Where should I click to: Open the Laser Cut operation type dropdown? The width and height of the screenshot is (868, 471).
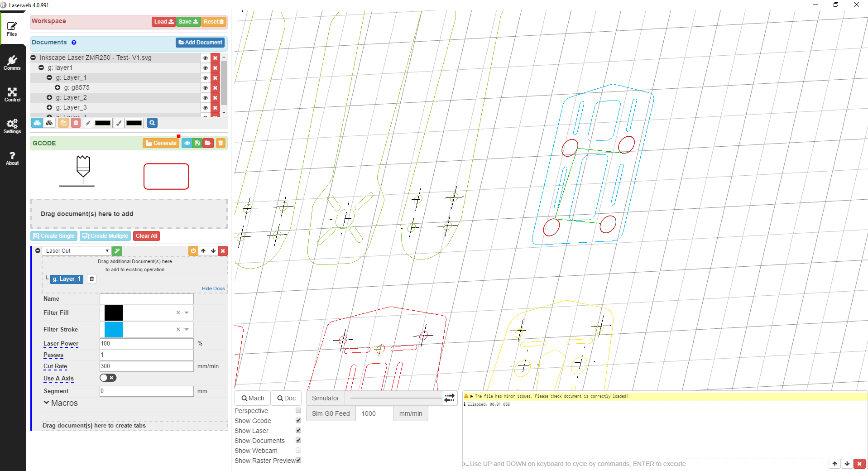[x=77, y=251]
